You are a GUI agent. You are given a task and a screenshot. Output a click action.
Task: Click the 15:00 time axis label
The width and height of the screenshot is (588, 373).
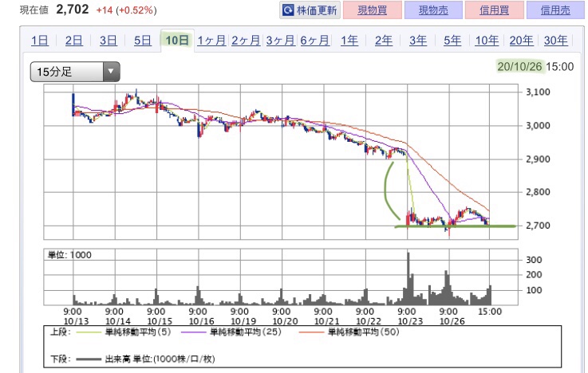[490, 312]
